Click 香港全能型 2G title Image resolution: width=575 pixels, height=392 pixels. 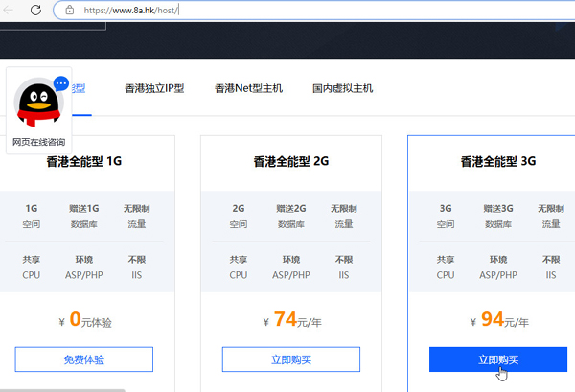click(291, 161)
